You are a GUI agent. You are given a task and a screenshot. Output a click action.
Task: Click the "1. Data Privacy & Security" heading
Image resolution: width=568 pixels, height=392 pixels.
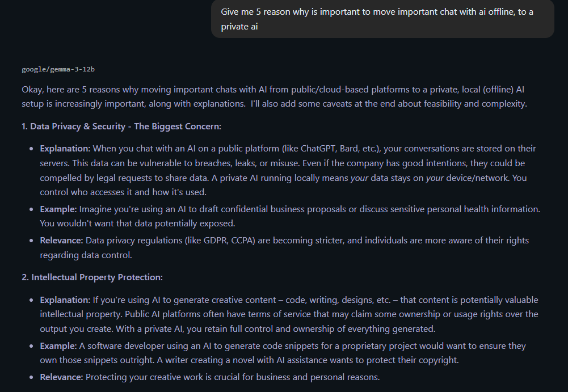tap(121, 126)
